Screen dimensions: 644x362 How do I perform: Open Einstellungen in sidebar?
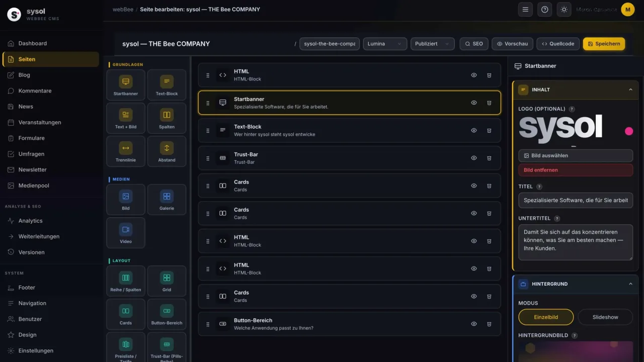50,350
